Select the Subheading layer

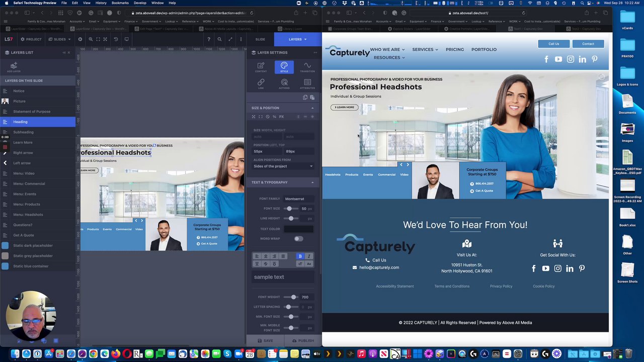(38, 132)
